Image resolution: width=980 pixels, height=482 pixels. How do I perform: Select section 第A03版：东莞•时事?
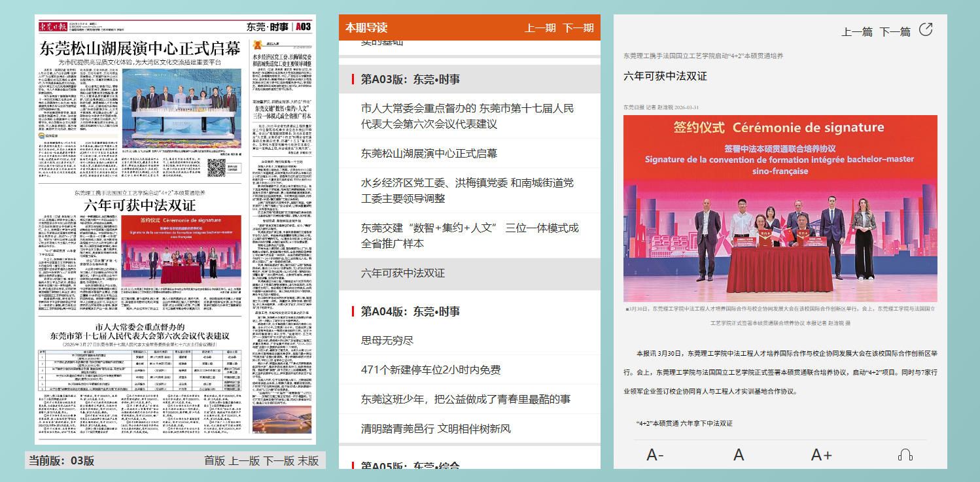coord(410,79)
